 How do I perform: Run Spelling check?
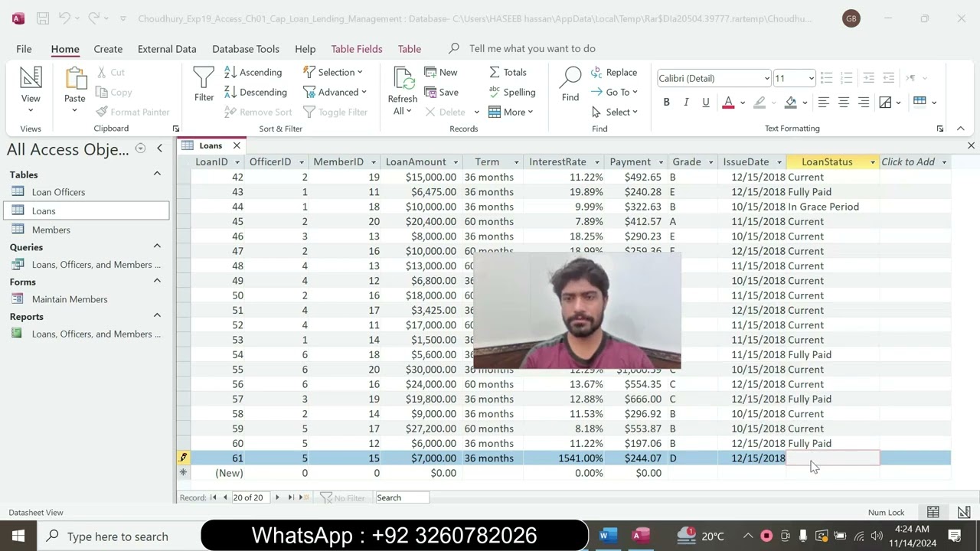(x=511, y=92)
